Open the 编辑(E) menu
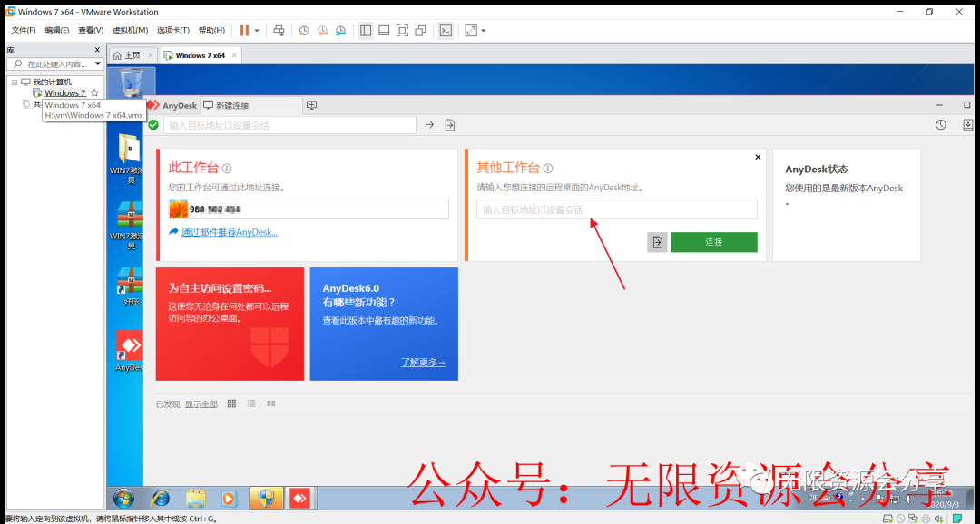 point(57,30)
